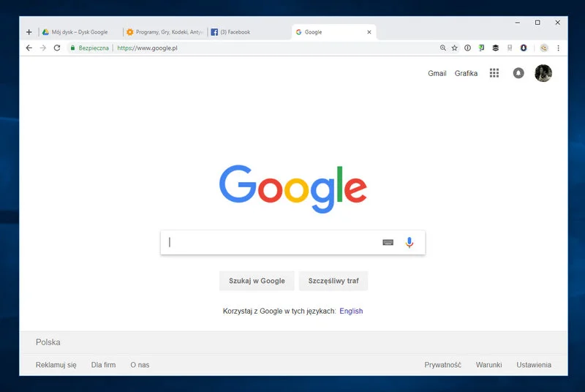Screen dimensions: 585x392
Task: Focus the address bar URL https://www.google.pl
Action: (147, 48)
